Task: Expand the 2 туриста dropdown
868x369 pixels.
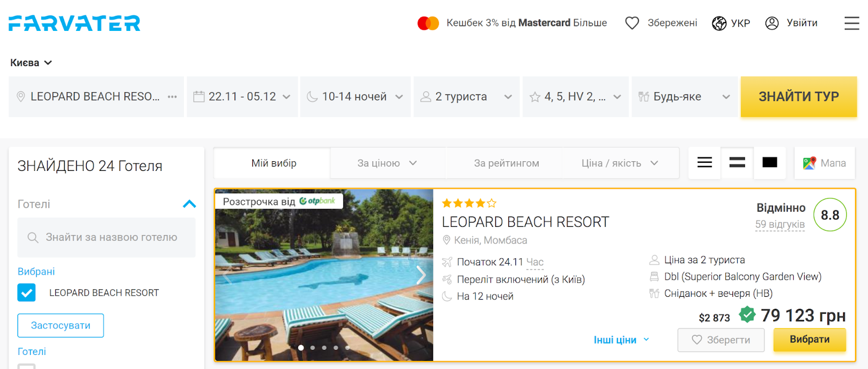Action: coord(467,97)
